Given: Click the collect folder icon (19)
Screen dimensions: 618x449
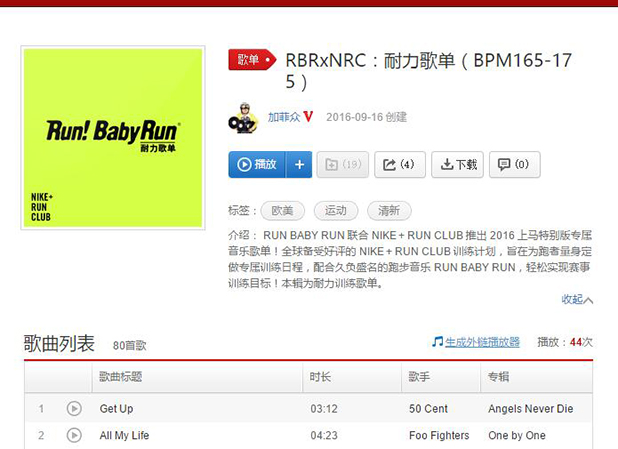Looking at the screenshot, I should tap(343, 164).
